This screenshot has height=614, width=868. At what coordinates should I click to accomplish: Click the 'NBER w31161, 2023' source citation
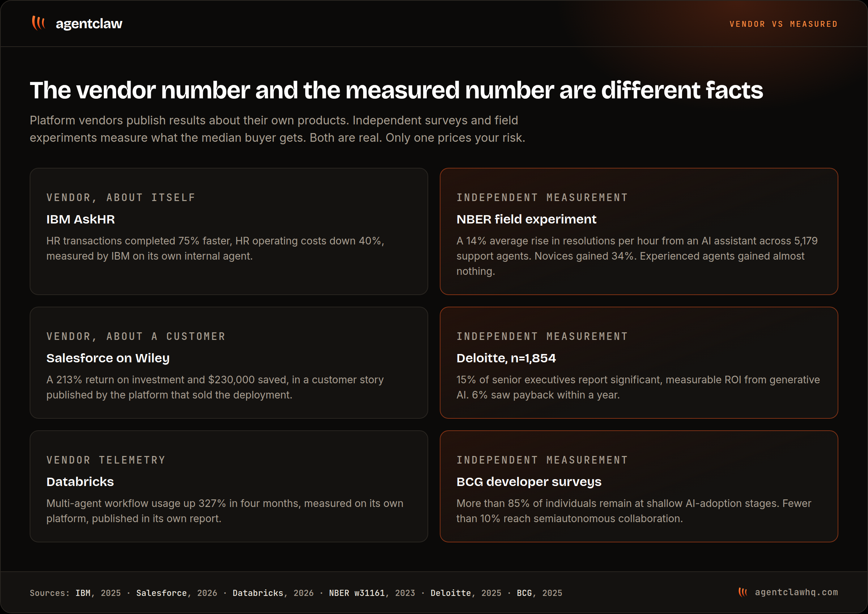coord(372,593)
